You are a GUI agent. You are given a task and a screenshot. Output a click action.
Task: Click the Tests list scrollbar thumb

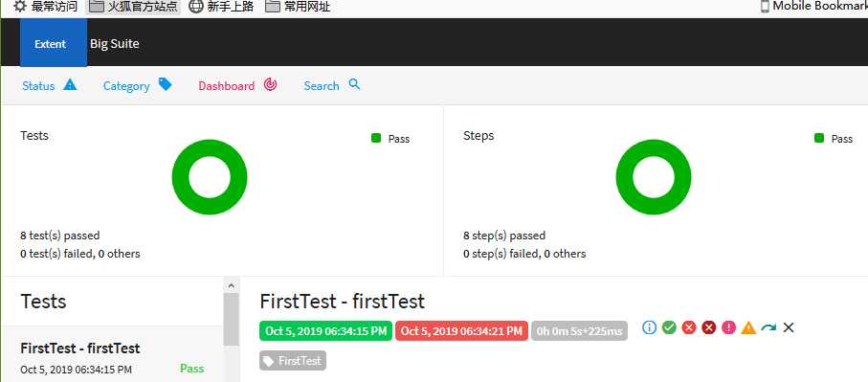[232, 320]
